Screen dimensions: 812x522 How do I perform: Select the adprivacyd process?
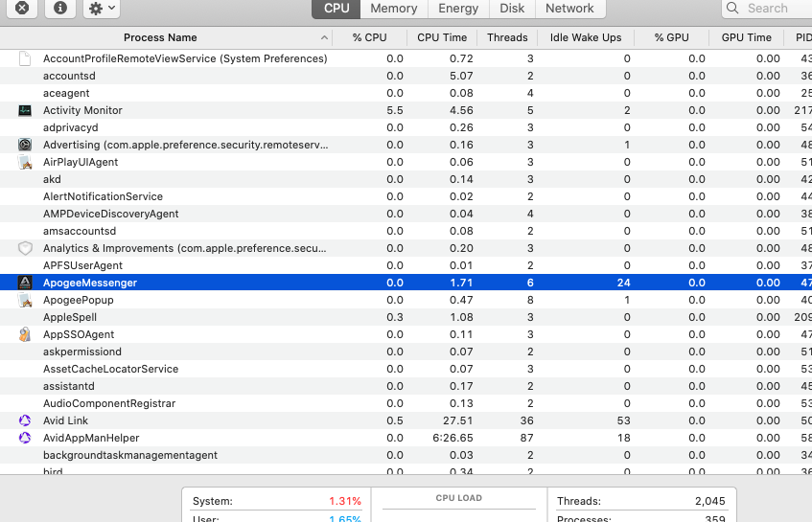pos(406,127)
